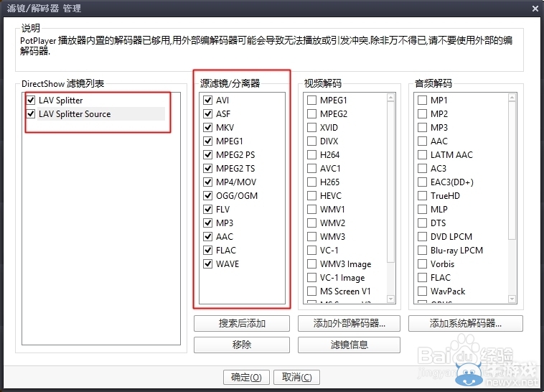Disable OGG/OGM splitter checkbox
The height and width of the screenshot is (392, 544).
[x=208, y=196]
